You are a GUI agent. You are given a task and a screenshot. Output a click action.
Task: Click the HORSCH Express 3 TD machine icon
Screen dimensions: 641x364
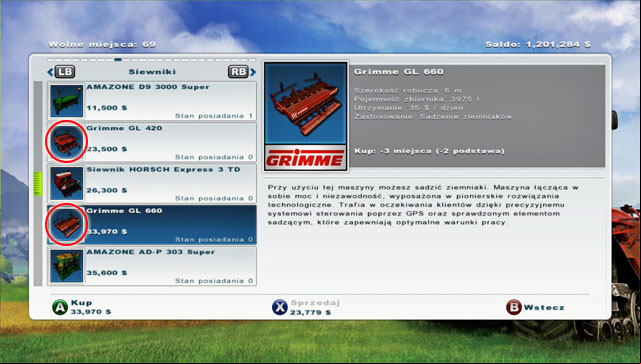pos(66,183)
